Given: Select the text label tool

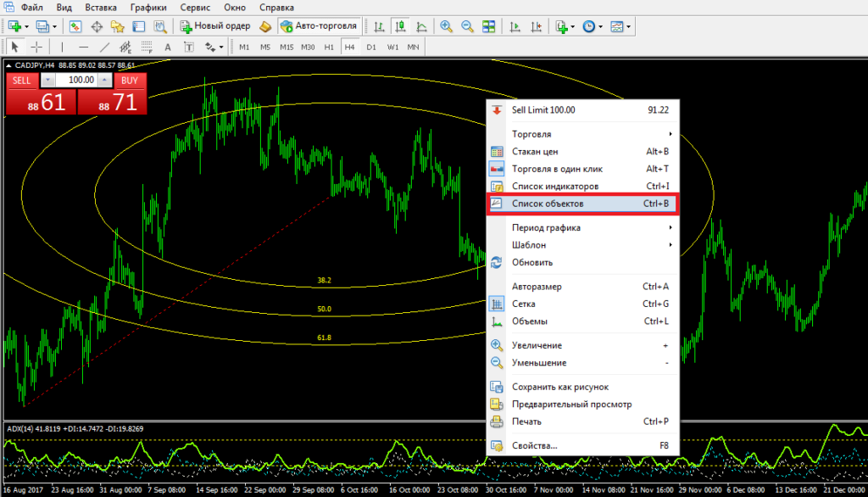Looking at the screenshot, I should (x=167, y=47).
